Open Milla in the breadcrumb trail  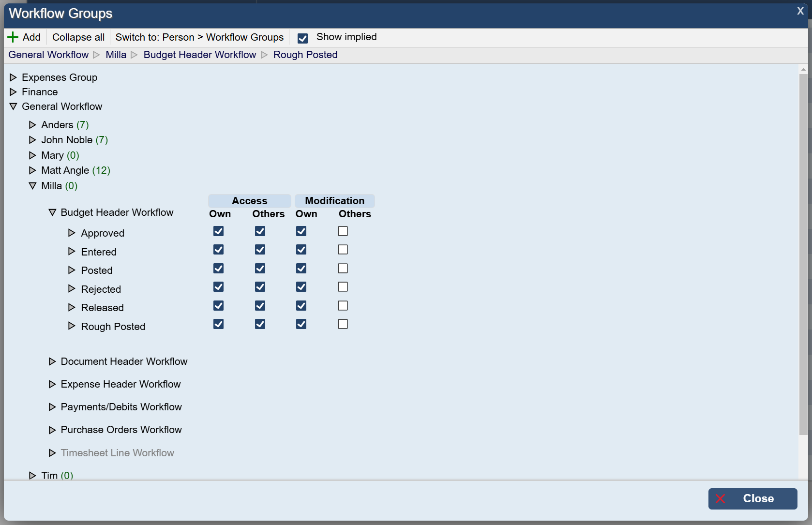[116, 55]
